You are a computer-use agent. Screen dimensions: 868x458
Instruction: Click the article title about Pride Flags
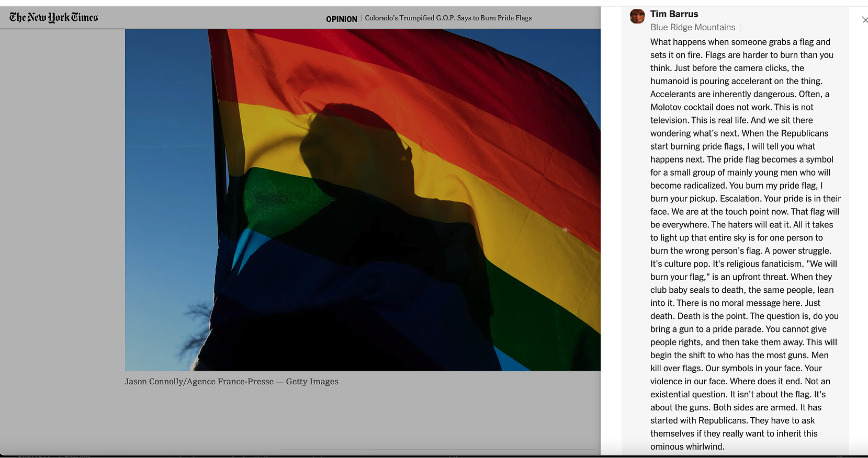click(448, 18)
